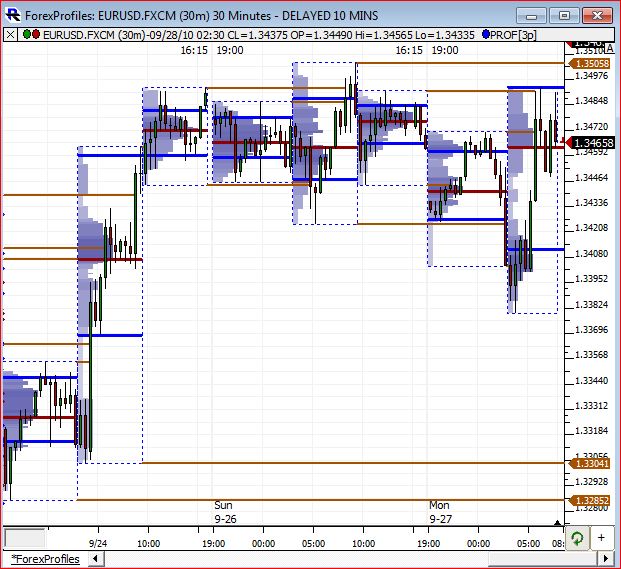Click the red circle next to EURUSD.FXCM
This screenshot has height=569, width=621.
36,34
